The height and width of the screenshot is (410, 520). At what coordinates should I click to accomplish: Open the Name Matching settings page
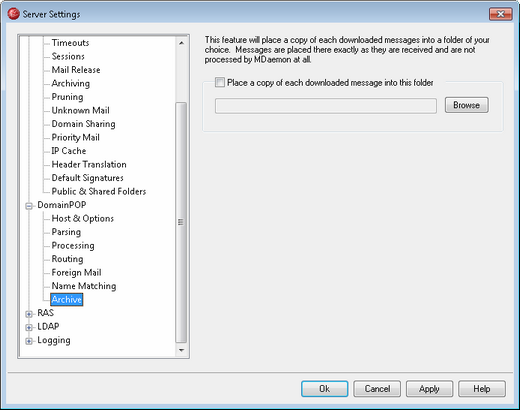84,286
